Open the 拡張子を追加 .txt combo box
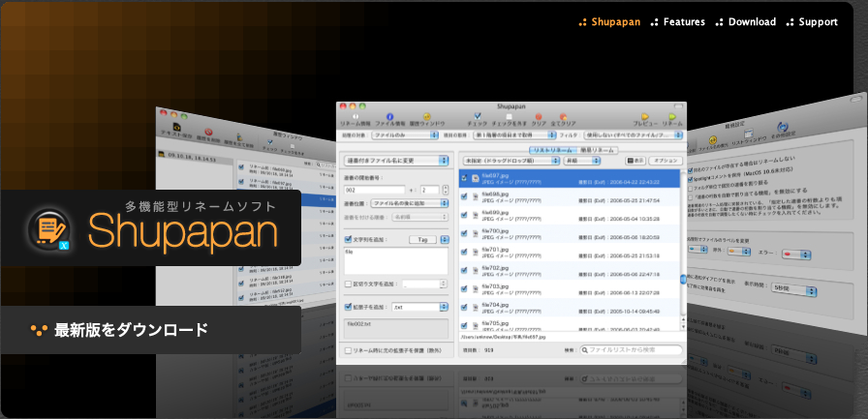This screenshot has height=419, width=868. (x=420, y=307)
